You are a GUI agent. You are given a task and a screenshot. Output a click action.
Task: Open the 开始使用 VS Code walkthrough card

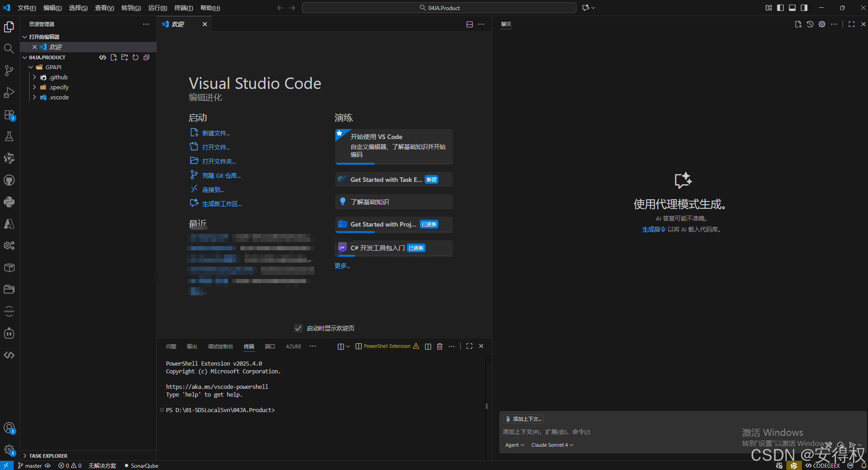coord(394,146)
